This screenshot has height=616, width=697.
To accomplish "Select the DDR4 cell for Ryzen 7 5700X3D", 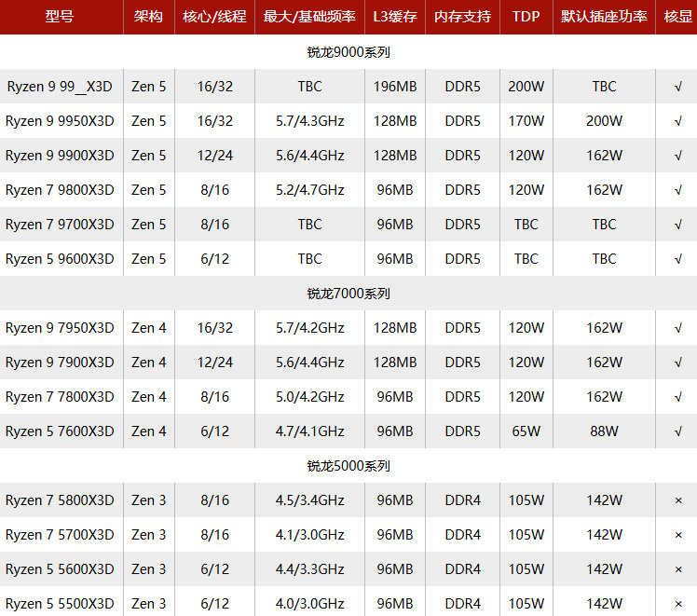I will coord(463,535).
